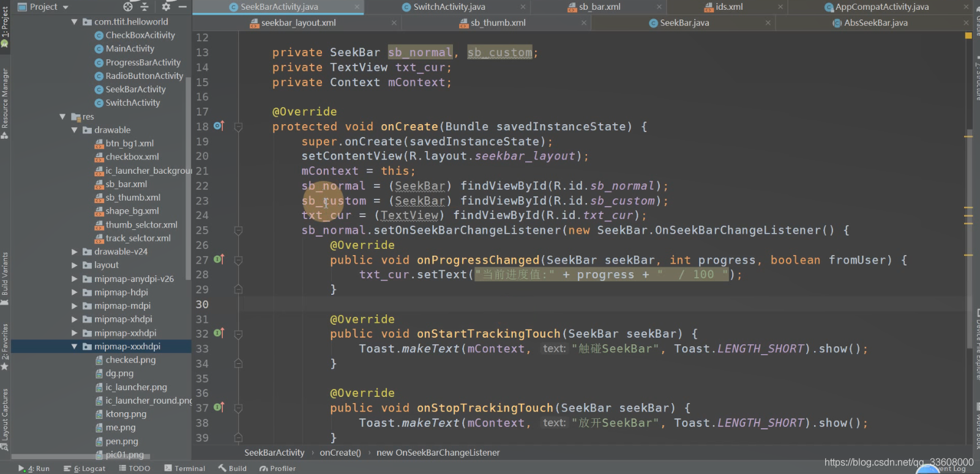This screenshot has height=474, width=980.
Task: Toggle the Resource Manager side panel
Action: click(5, 104)
